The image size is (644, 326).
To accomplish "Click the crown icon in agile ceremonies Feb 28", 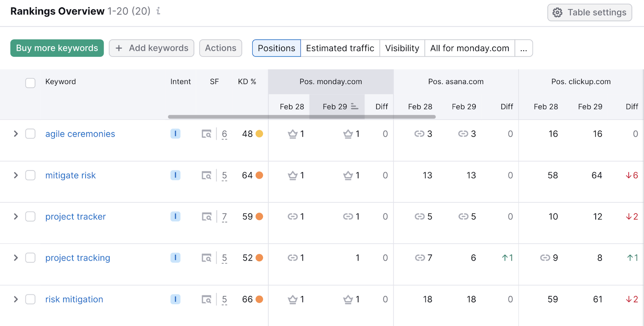I will [293, 134].
